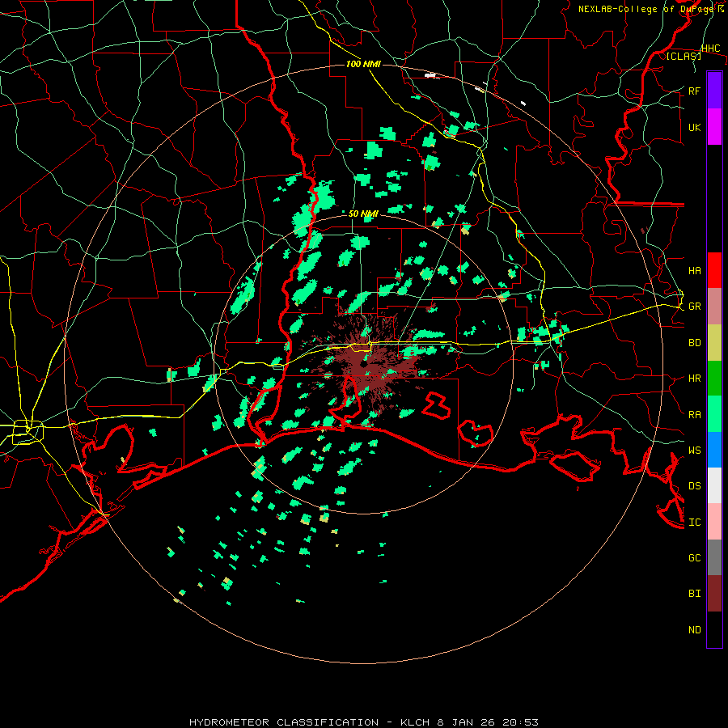Select the BD yellow legend swatch

coord(714,342)
